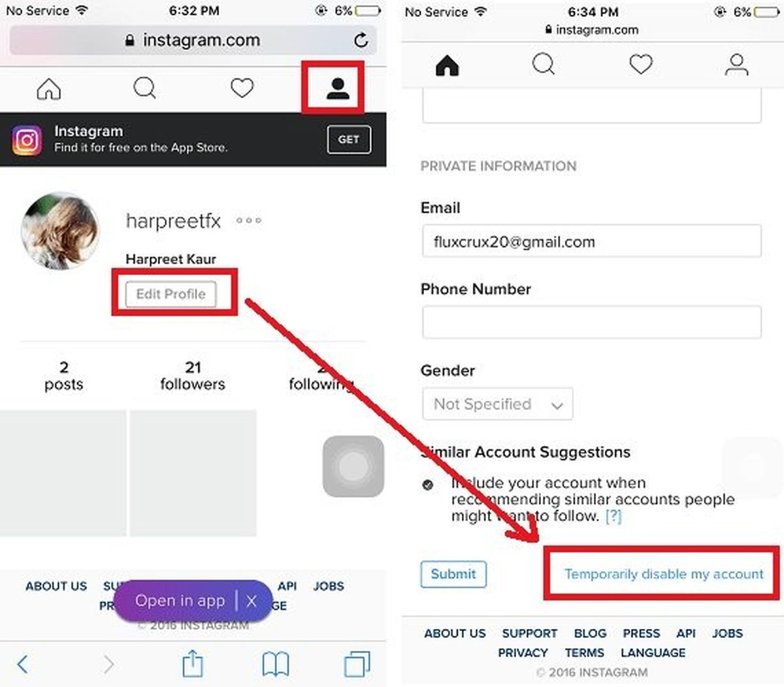Screen dimensions: 784x687
Task: Toggle the Similar Account Suggestions checkbox
Action: tap(428, 485)
